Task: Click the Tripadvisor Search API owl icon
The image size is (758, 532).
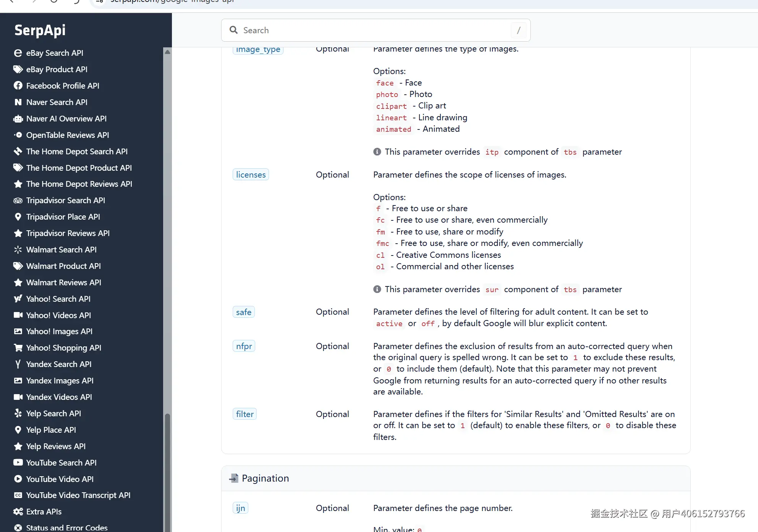Action: coord(18,201)
